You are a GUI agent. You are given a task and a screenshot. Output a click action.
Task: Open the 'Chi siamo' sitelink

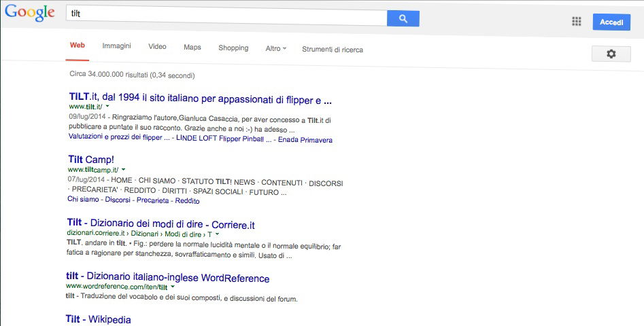[84, 199]
